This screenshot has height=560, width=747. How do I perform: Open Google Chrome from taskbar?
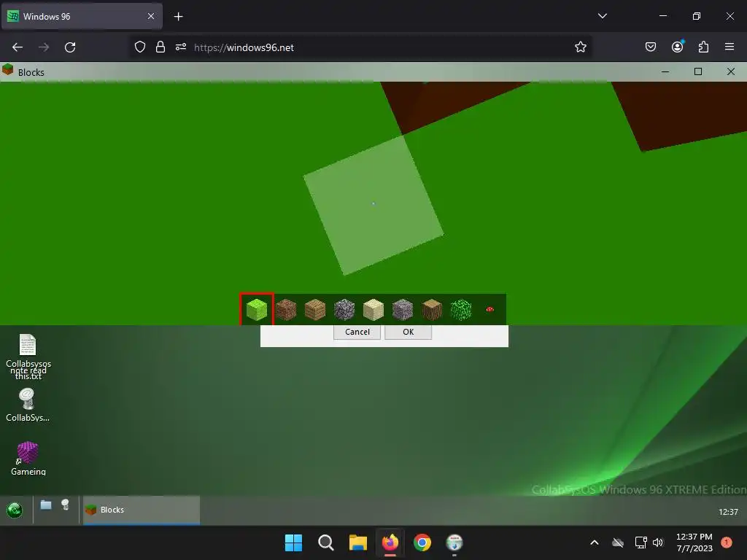[422, 542]
